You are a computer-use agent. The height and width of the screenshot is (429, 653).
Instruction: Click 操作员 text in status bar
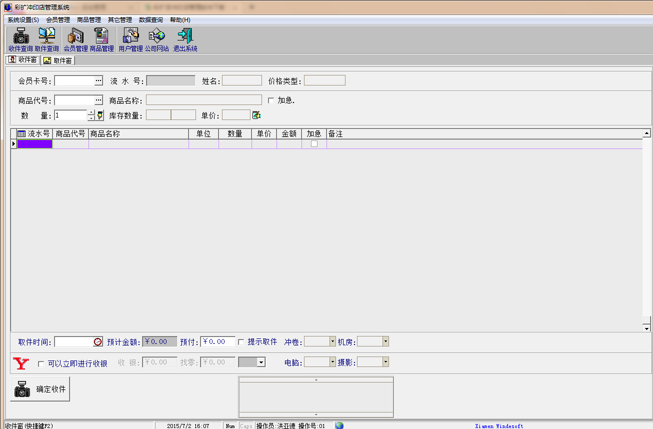pyautogui.click(x=275, y=426)
